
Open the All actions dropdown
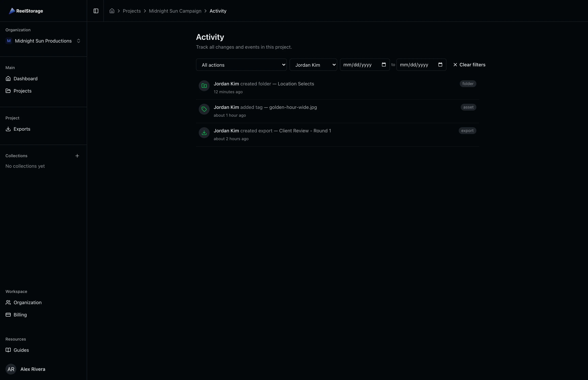point(241,65)
